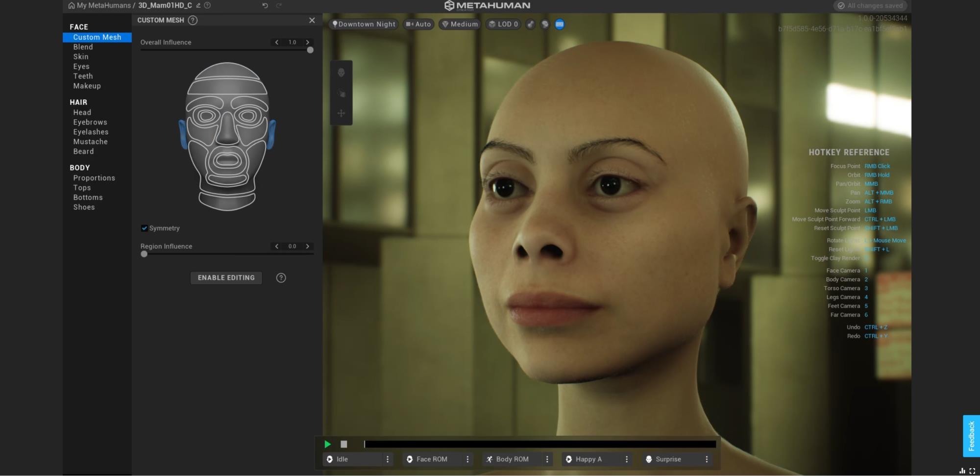Click the Surprise face icon
Screen dimensions: 980x476
pyautogui.click(x=649, y=459)
